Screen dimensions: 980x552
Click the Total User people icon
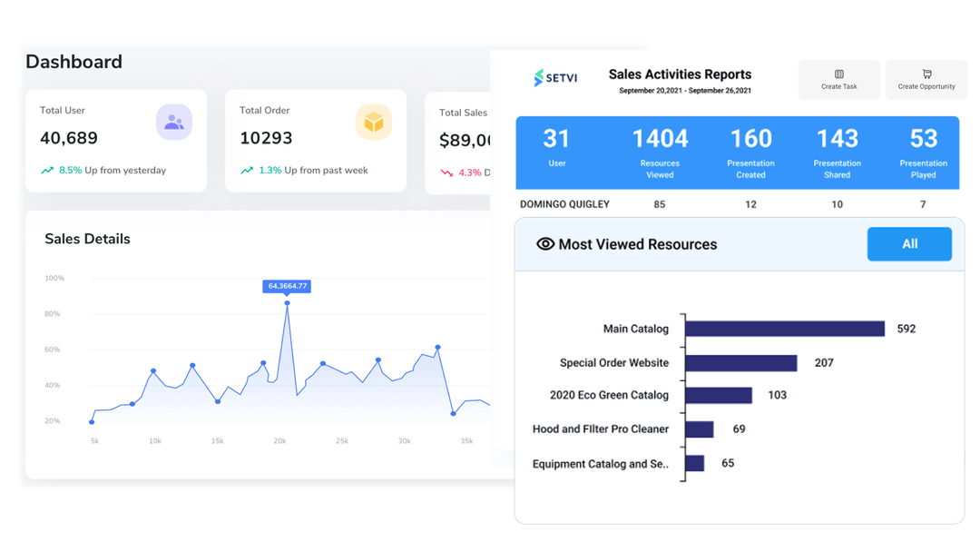coord(174,122)
